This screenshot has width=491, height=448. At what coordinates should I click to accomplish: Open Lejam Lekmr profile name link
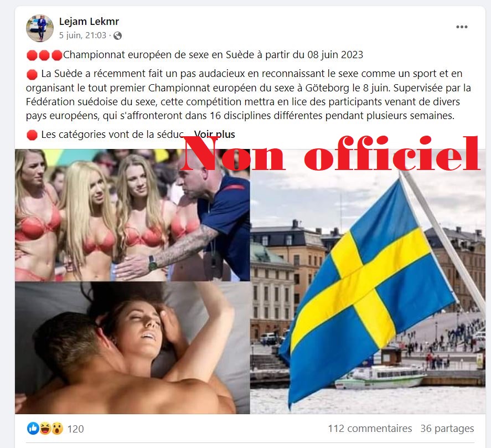click(x=89, y=21)
